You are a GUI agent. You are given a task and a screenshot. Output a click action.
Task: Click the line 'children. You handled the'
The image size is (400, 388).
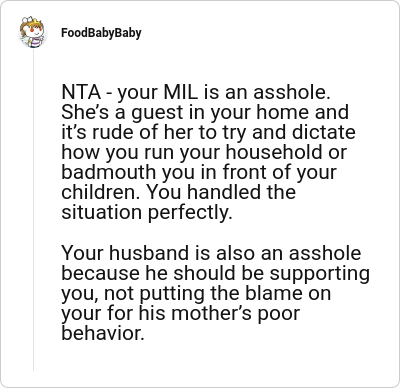(x=179, y=192)
